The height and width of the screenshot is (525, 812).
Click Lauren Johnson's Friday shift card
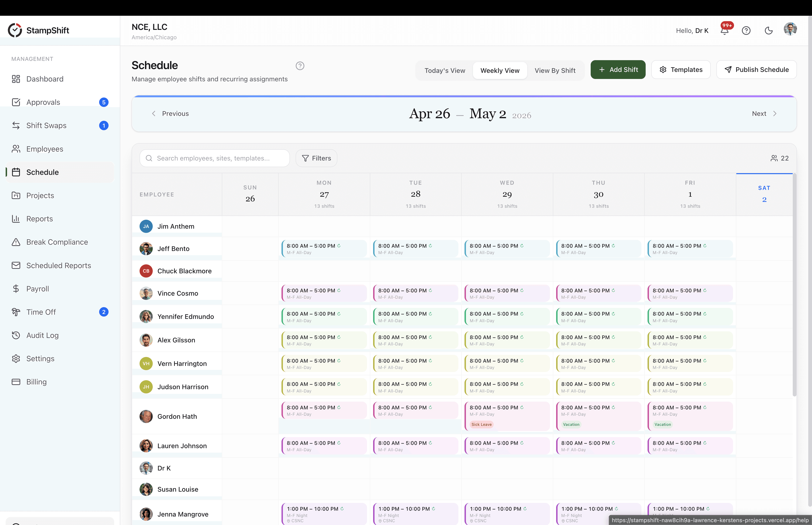coord(690,446)
